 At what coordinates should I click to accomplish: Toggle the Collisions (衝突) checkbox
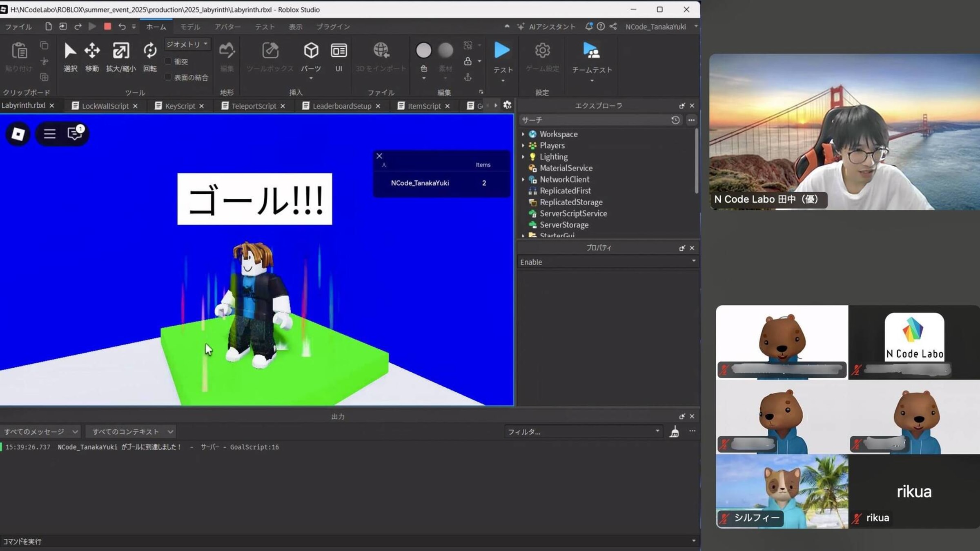click(x=168, y=61)
